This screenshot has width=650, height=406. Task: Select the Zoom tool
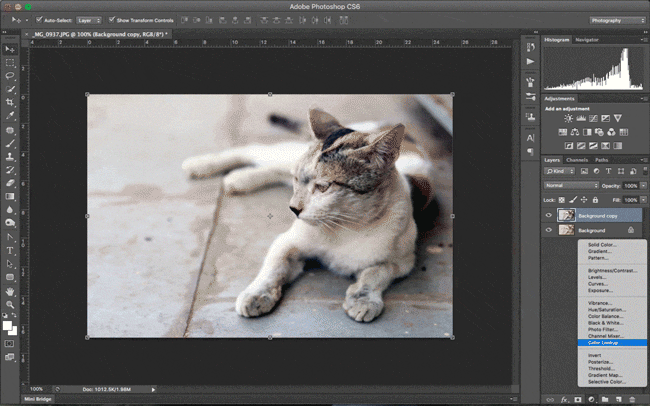pos(10,305)
